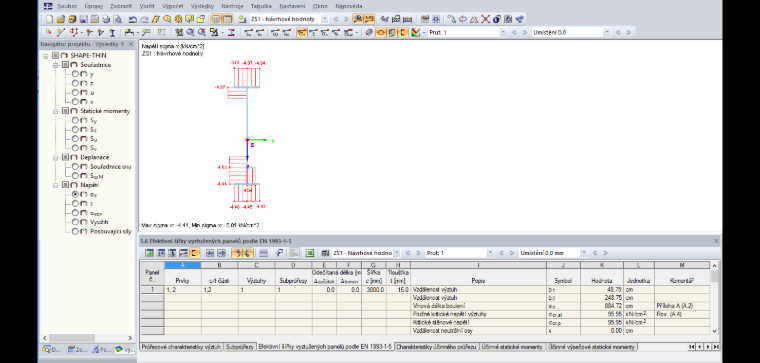Select the u coordinate radio button
Image resolution: width=760 pixels, height=363 pixels.
[x=75, y=92]
